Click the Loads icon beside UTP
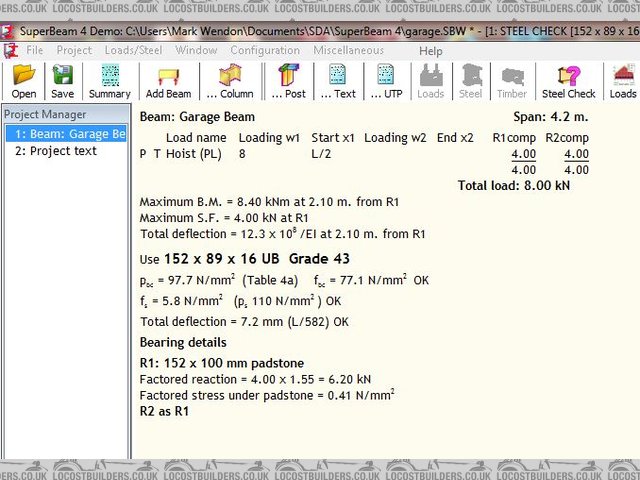 click(430, 80)
